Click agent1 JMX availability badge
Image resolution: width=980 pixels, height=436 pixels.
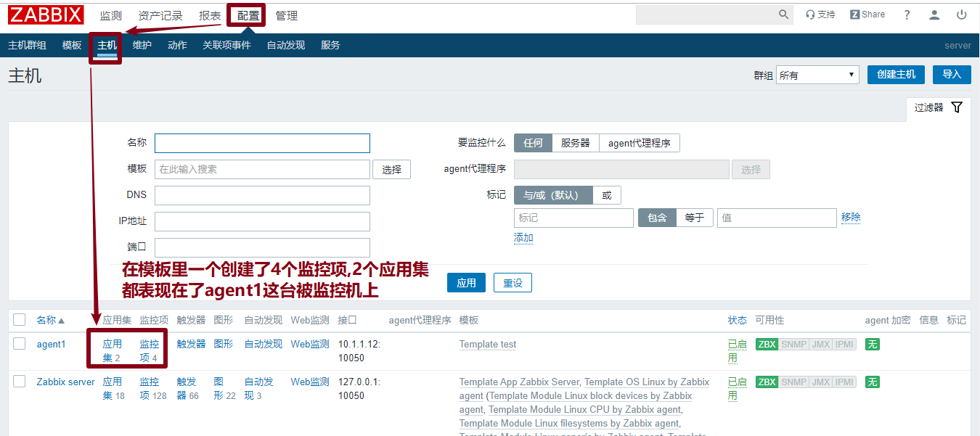click(x=820, y=344)
